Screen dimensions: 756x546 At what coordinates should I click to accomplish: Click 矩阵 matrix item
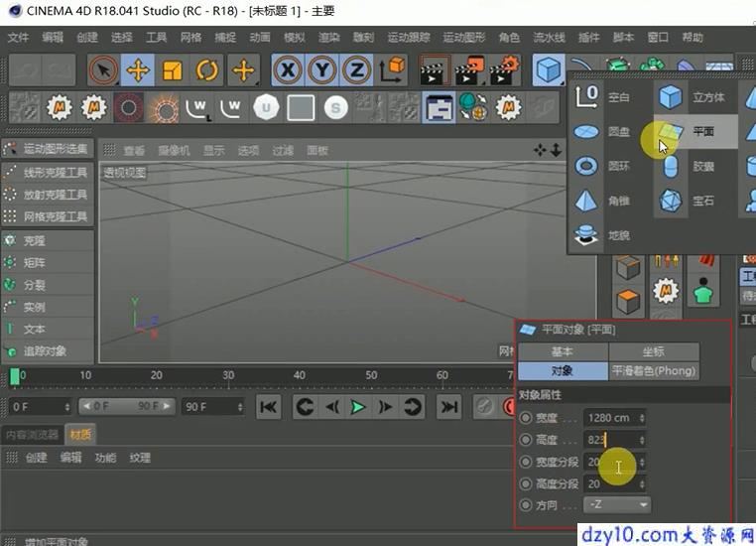coord(48,263)
